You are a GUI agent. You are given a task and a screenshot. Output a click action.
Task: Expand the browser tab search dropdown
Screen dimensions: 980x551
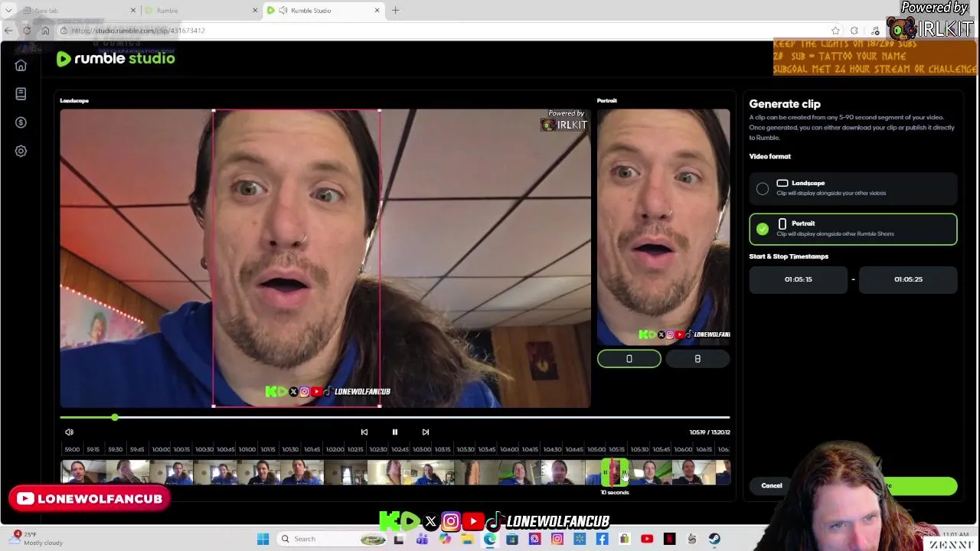8,11
